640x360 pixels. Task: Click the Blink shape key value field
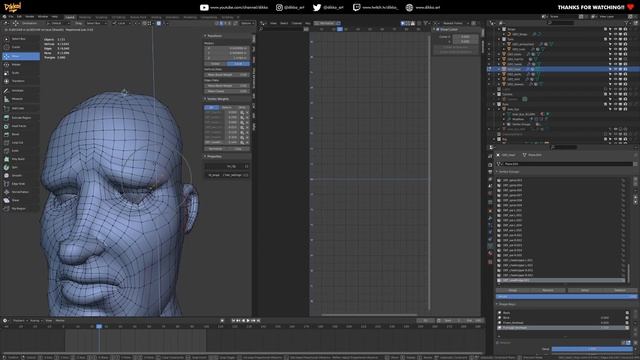pos(606,318)
